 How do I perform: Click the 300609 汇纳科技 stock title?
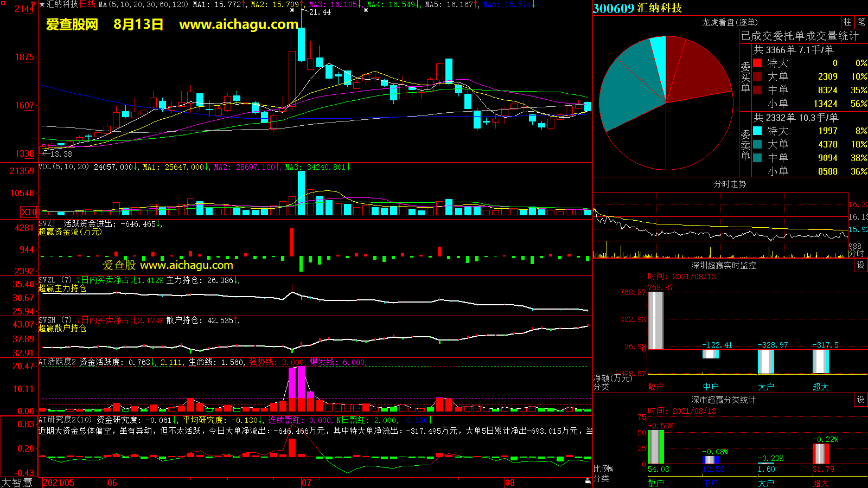point(637,8)
